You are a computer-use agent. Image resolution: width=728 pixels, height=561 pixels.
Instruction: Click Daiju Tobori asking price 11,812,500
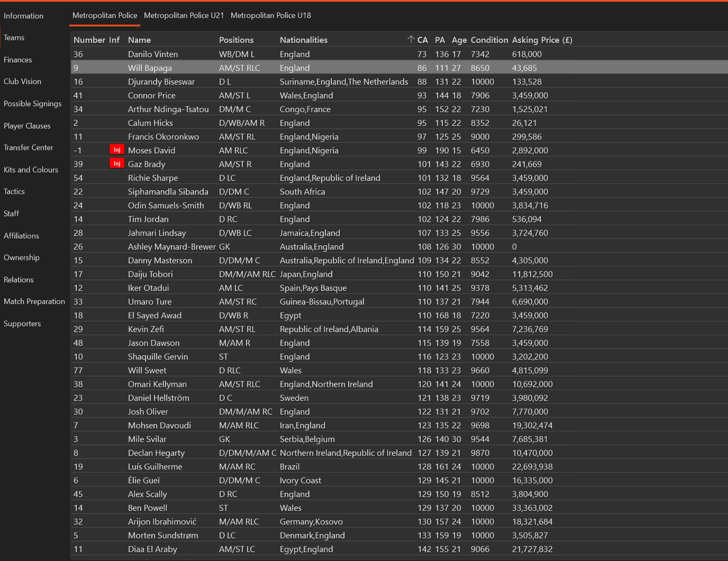532,274
